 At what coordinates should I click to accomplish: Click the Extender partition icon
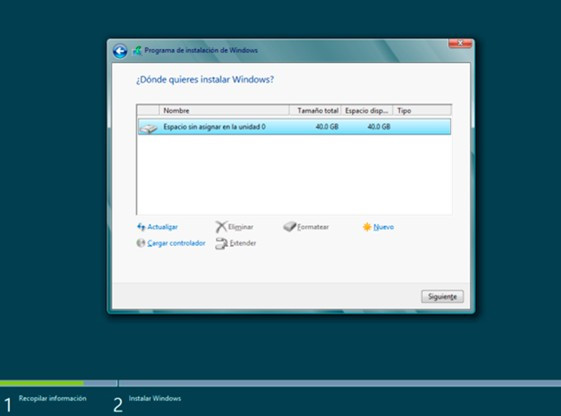(221, 243)
